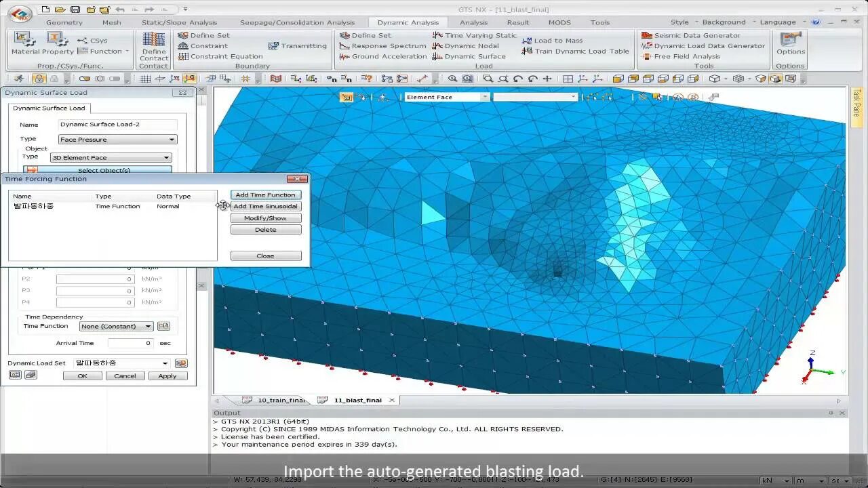868x488 pixels.
Task: Click the Arrival Time input field
Action: (x=131, y=343)
